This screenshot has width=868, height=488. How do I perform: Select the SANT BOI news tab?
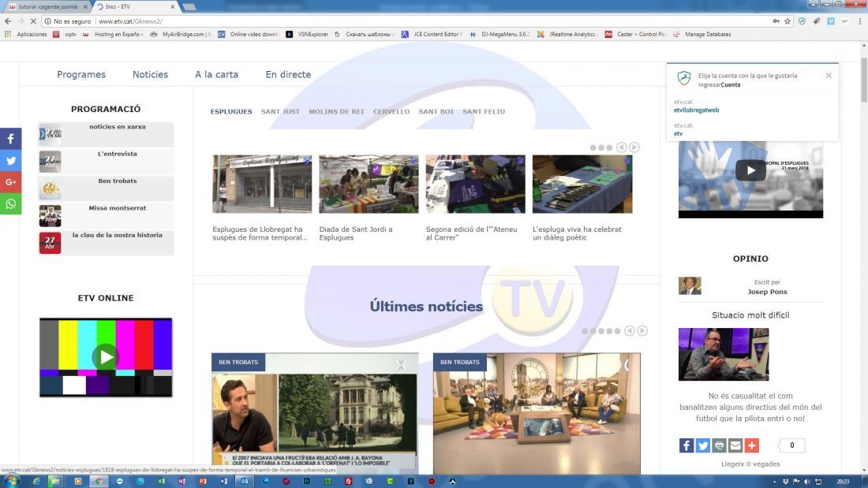click(436, 111)
